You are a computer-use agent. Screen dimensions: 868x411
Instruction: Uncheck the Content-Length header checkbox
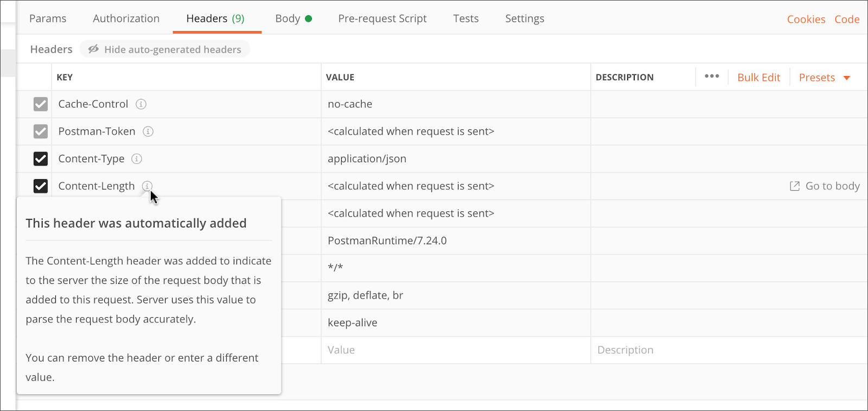pyautogui.click(x=41, y=186)
